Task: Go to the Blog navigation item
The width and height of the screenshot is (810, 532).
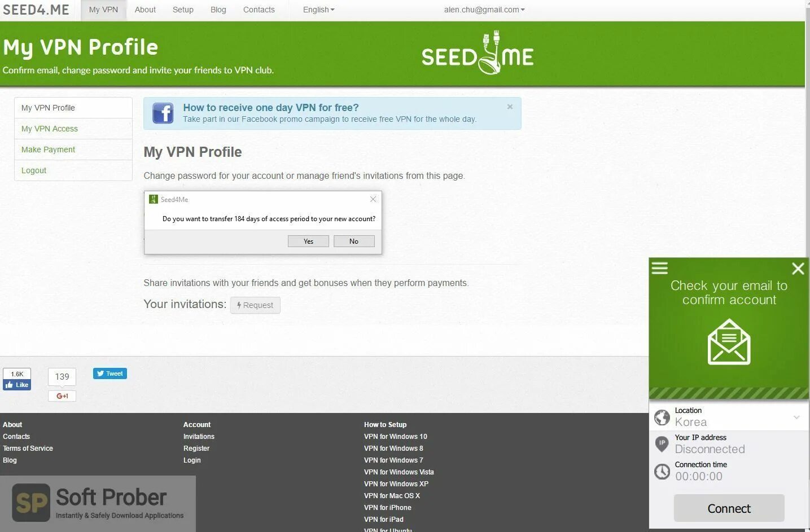Action: click(x=218, y=10)
